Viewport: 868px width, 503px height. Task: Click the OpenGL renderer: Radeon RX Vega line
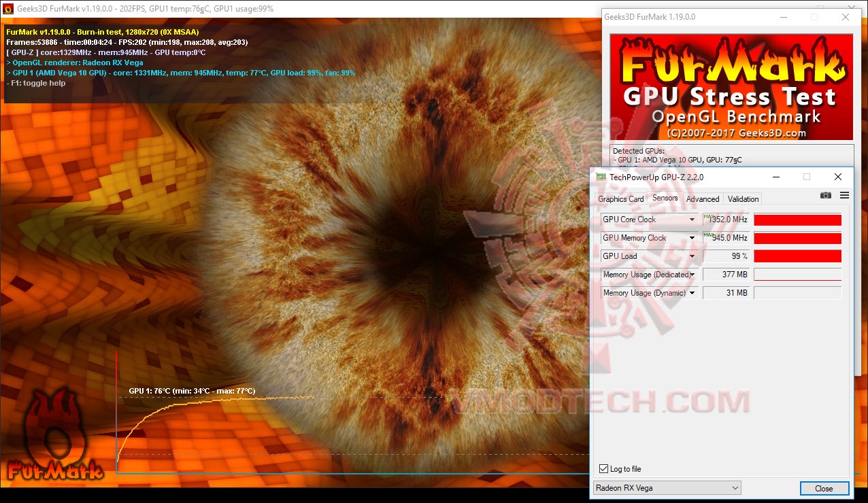click(75, 63)
